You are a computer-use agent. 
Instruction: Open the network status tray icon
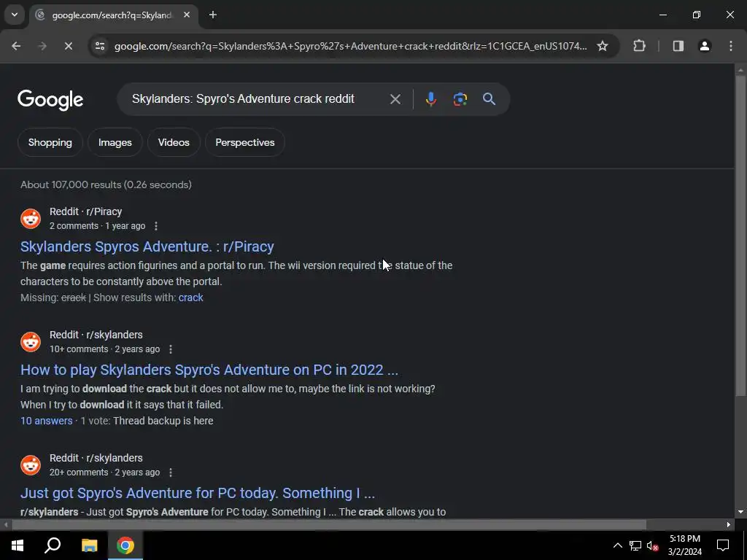pos(635,545)
